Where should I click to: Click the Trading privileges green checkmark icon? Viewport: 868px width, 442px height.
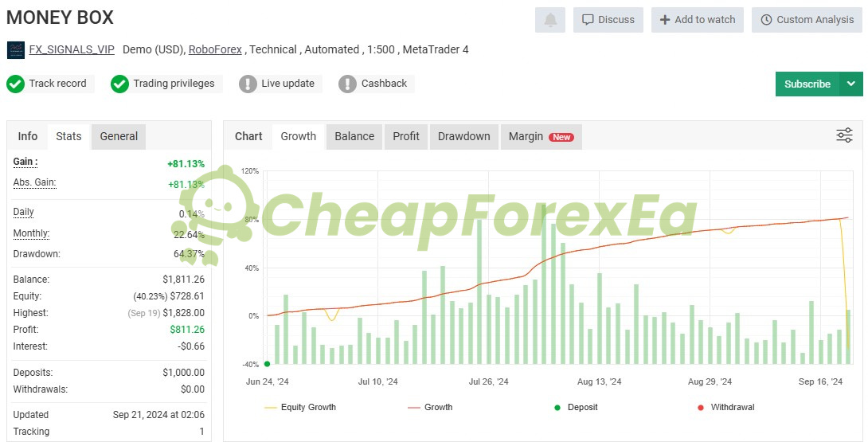[119, 84]
